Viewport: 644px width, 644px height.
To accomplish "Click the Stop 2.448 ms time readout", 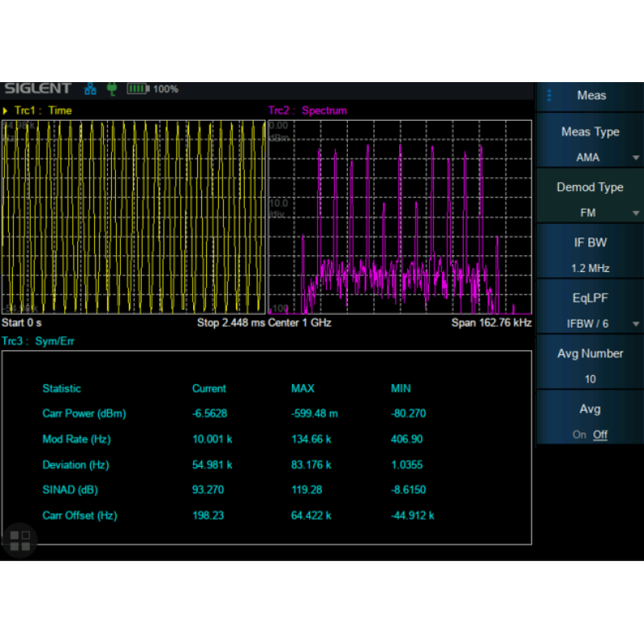I will (229, 323).
